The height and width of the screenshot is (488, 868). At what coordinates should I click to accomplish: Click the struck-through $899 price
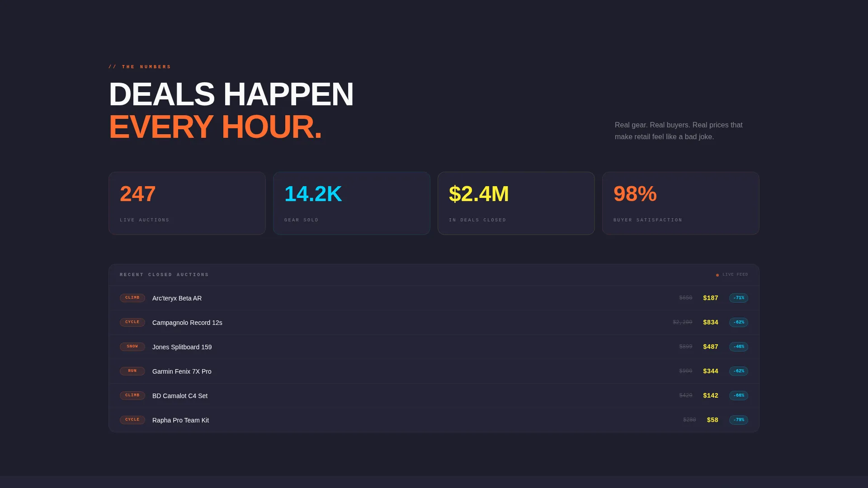pos(686,347)
